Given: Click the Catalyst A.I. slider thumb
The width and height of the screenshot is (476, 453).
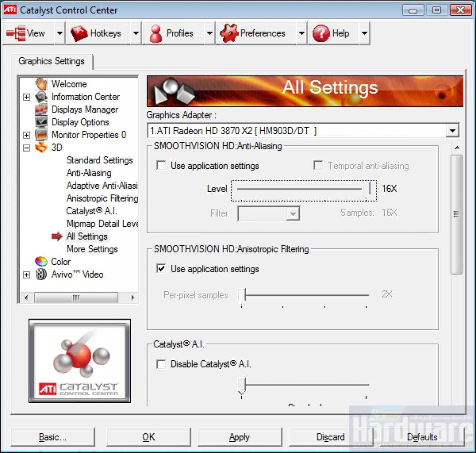Looking at the screenshot, I should [x=242, y=386].
